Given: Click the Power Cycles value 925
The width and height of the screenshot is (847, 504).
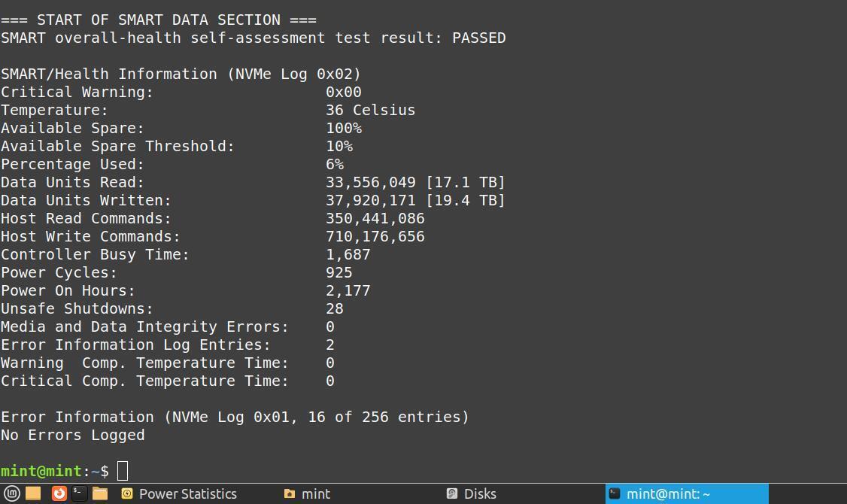Looking at the screenshot, I should click(338, 272).
